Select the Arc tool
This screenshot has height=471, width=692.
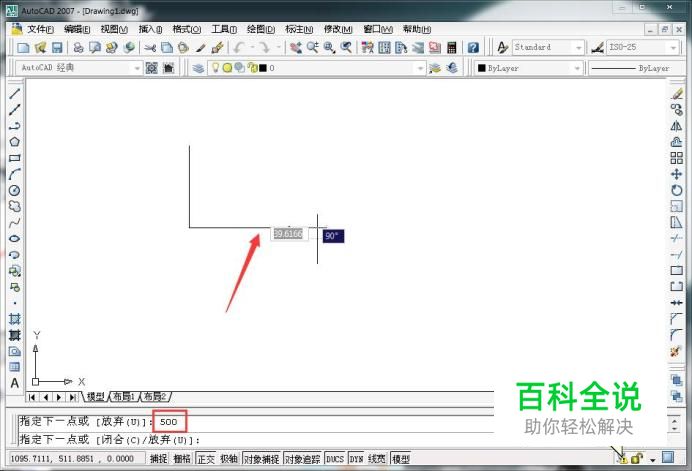pyautogui.click(x=15, y=174)
